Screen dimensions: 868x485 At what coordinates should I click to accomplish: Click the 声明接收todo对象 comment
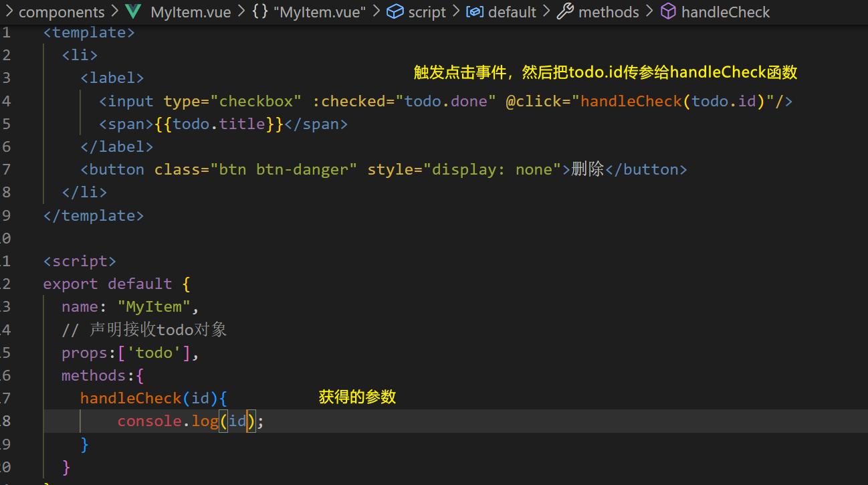pos(144,330)
